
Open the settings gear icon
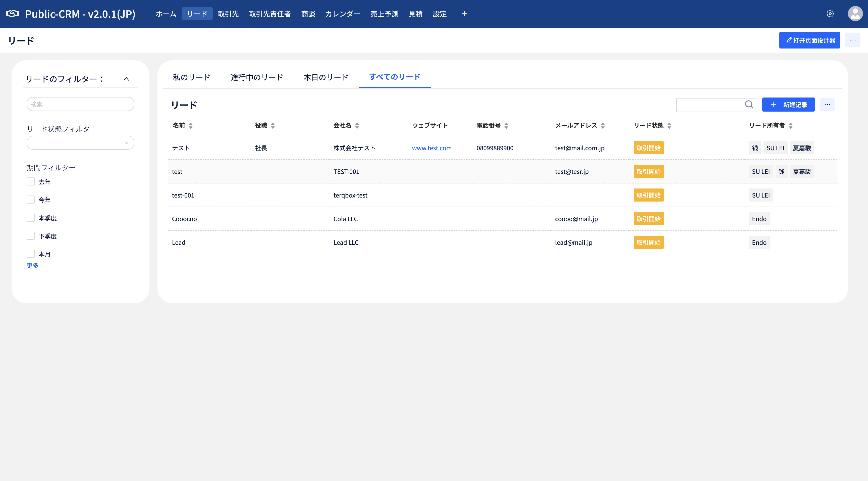[x=830, y=14]
